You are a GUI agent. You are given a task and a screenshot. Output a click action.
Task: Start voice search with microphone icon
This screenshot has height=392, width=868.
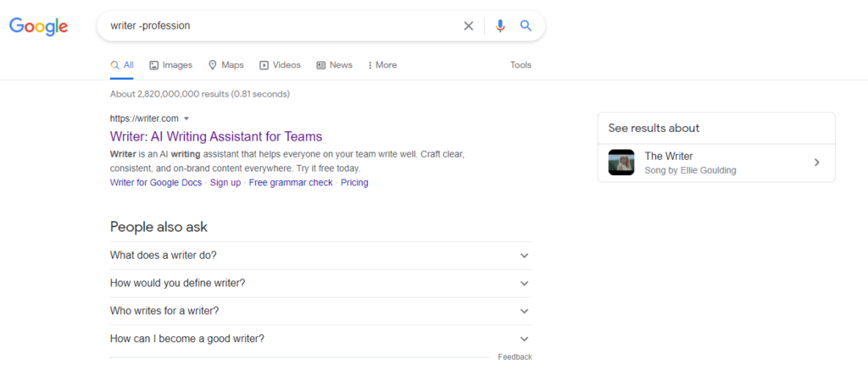(500, 25)
